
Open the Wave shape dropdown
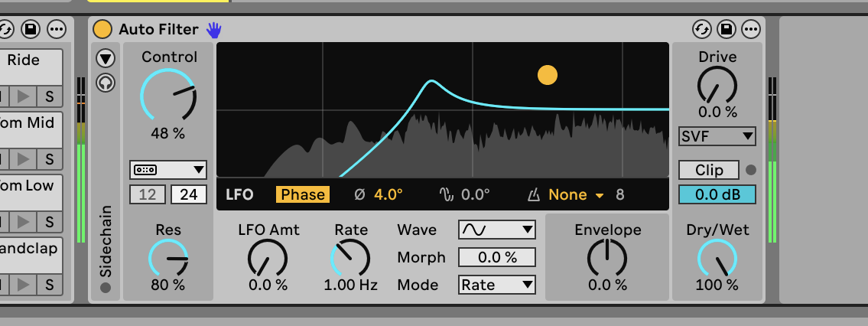(x=497, y=229)
